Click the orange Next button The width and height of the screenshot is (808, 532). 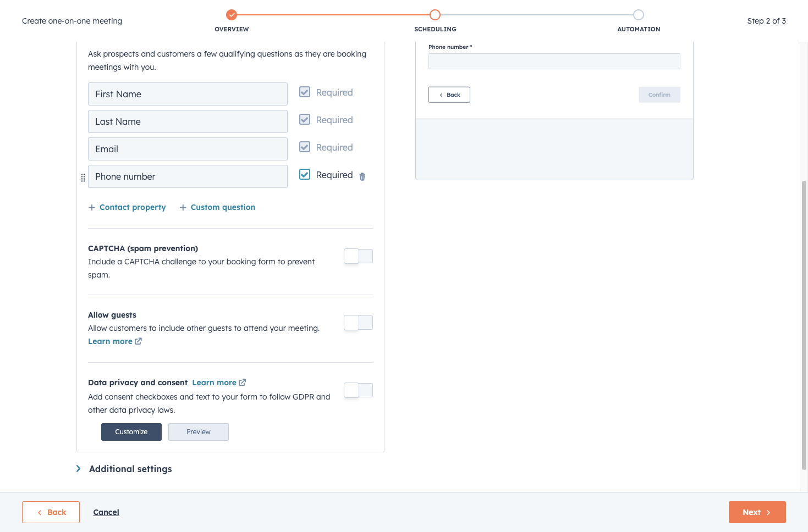[x=757, y=512]
